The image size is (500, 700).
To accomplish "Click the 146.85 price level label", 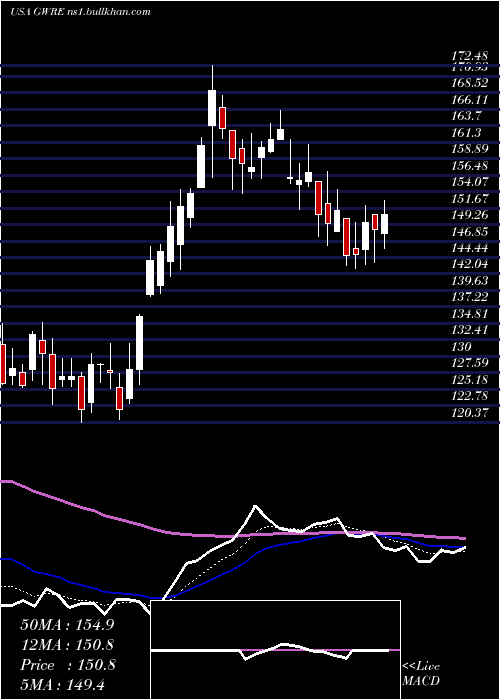I will coord(470,232).
